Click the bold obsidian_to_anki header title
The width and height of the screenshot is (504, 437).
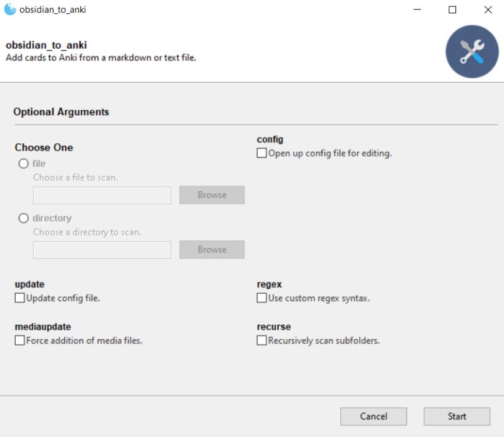[x=46, y=45]
